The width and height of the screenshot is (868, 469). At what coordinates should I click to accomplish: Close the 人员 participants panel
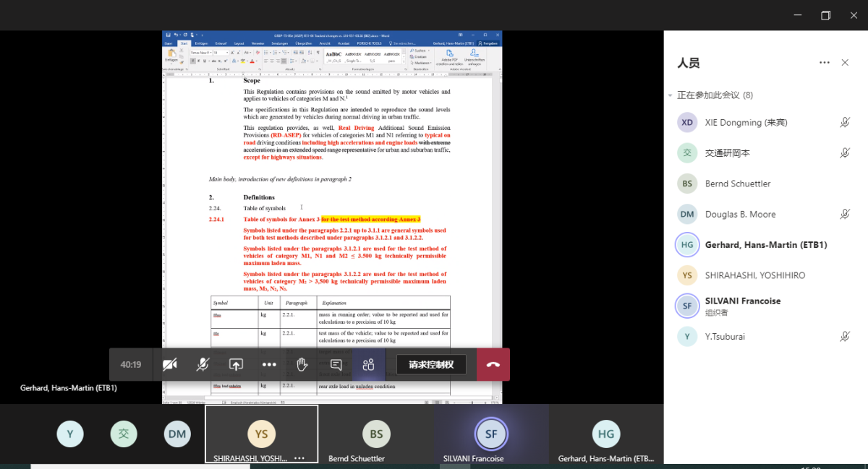pos(845,63)
